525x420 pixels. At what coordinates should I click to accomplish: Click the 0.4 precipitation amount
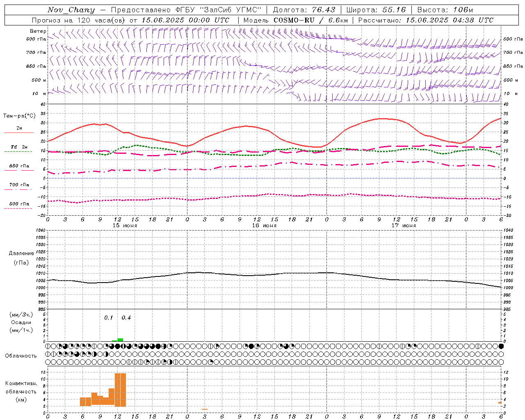point(126,318)
